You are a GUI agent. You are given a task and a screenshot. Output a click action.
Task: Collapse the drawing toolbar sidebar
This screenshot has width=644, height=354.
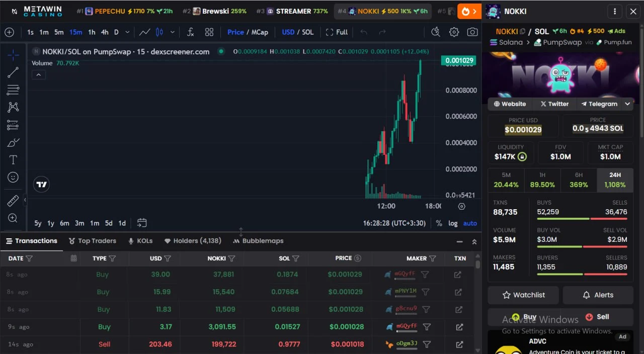click(x=25, y=200)
